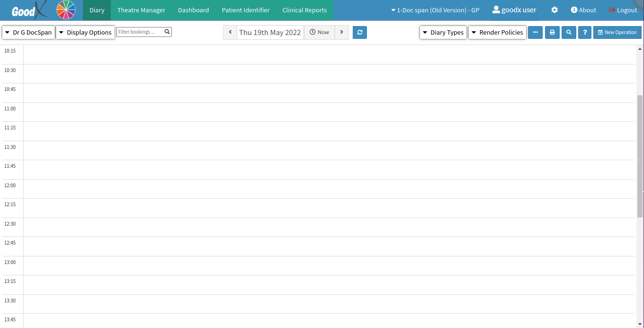This screenshot has height=328, width=644.
Task: Select the 11:30 time slot label
Action: (x=10, y=147)
